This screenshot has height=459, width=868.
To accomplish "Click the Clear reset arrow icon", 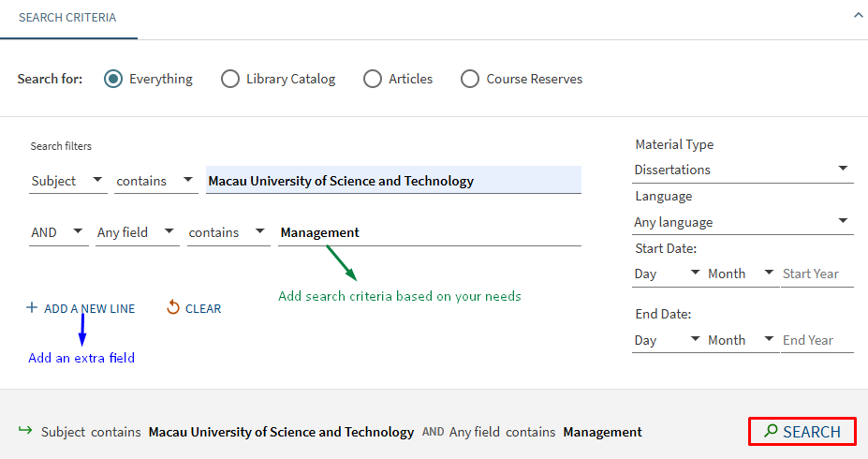I will 173,307.
